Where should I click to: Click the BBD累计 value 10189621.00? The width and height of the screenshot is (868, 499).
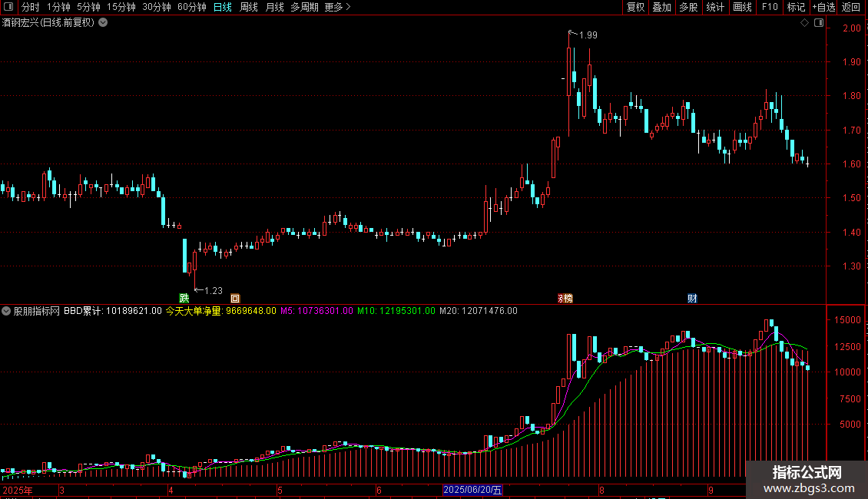(x=134, y=311)
